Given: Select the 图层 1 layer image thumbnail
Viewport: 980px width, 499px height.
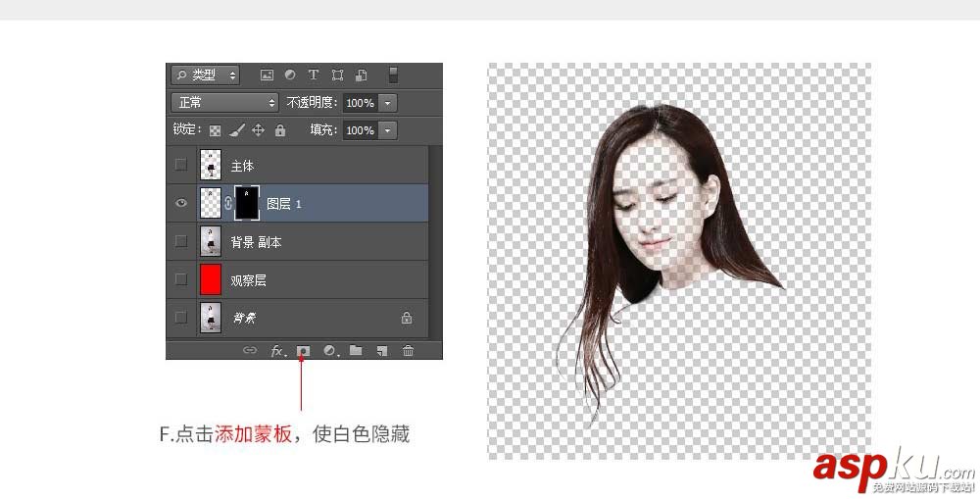Looking at the screenshot, I should (211, 203).
